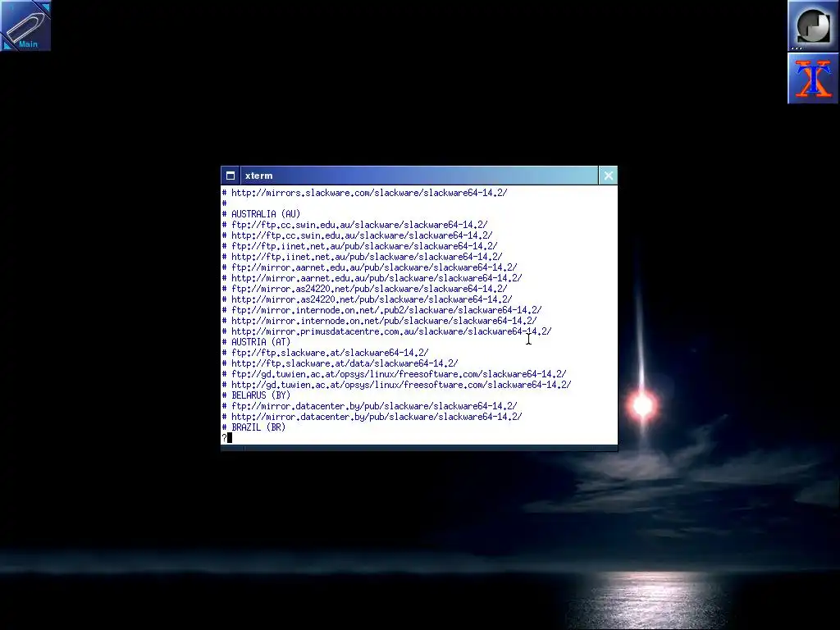Click http://gd.tuwien.ac.at mirror line
Screen dimensions: 840x630
[x=396, y=385]
